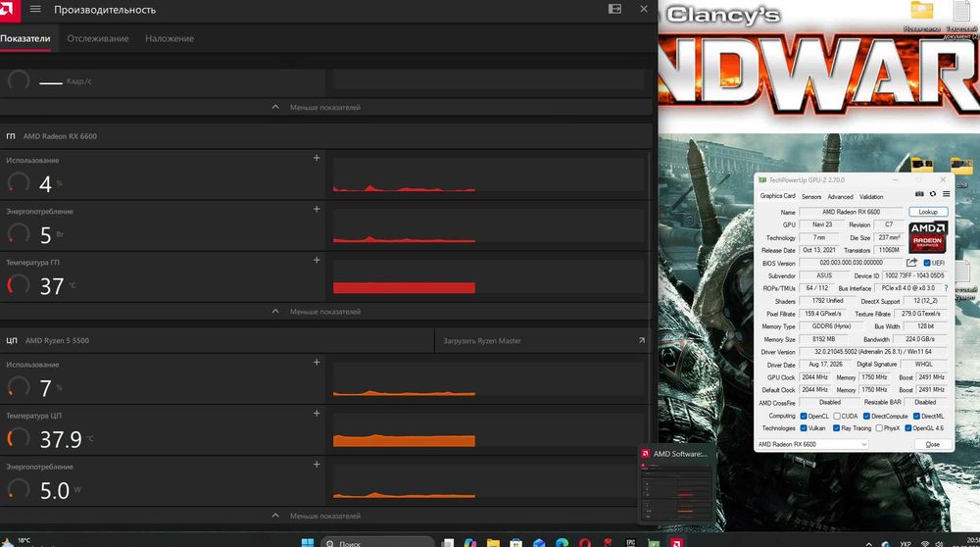Click the GPU-Z title bar app icon
Viewport: 980px width, 547px height.
point(762,180)
